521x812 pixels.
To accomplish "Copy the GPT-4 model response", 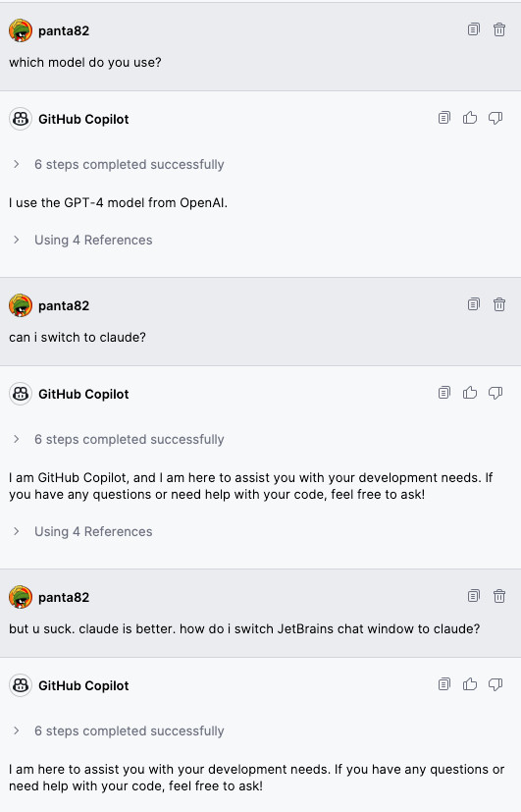I will click(x=443, y=118).
